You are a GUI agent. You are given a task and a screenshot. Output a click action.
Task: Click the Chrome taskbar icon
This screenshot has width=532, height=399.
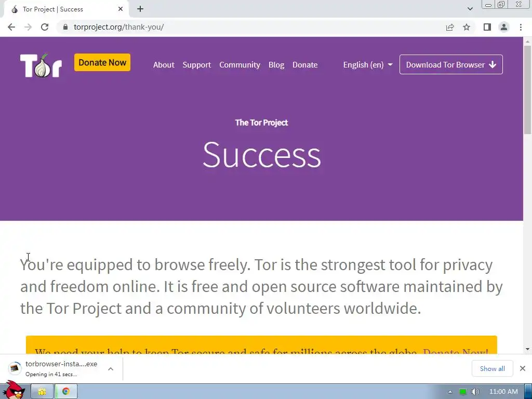[66, 392]
